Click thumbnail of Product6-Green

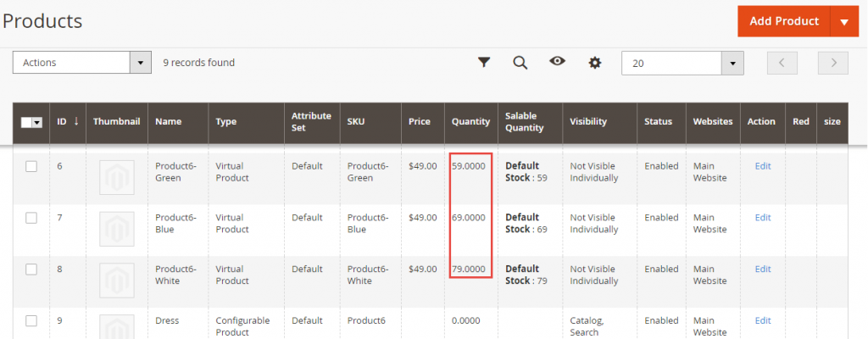point(117,177)
